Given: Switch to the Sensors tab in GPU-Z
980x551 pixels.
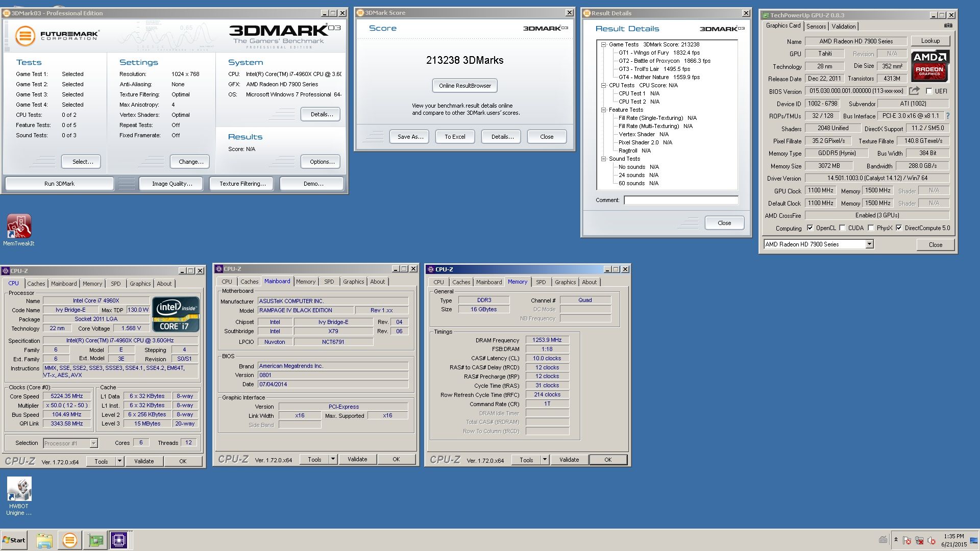Looking at the screenshot, I should coord(816,27).
